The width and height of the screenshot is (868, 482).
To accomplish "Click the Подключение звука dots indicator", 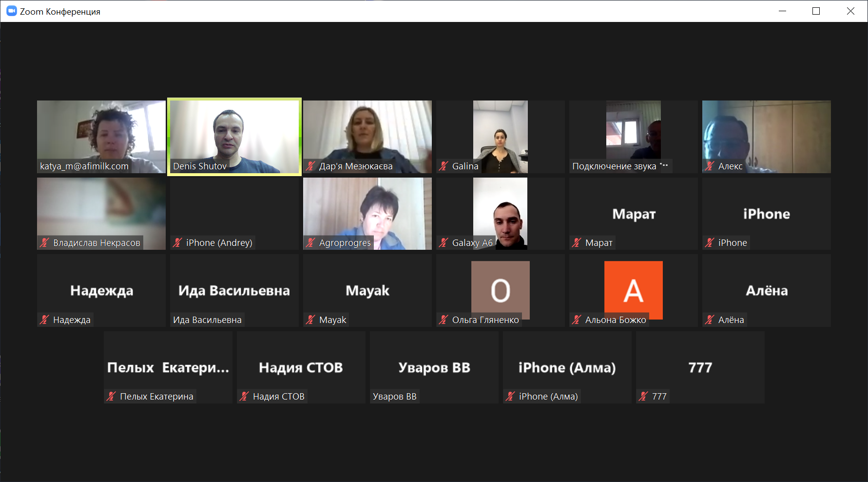I will [x=664, y=165].
